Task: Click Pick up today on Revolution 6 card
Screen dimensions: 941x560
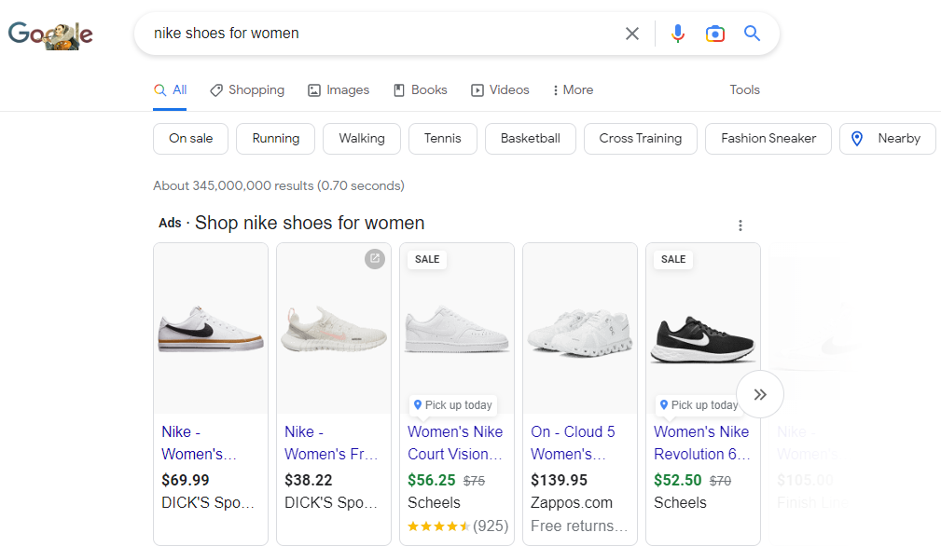Action: [x=699, y=404]
